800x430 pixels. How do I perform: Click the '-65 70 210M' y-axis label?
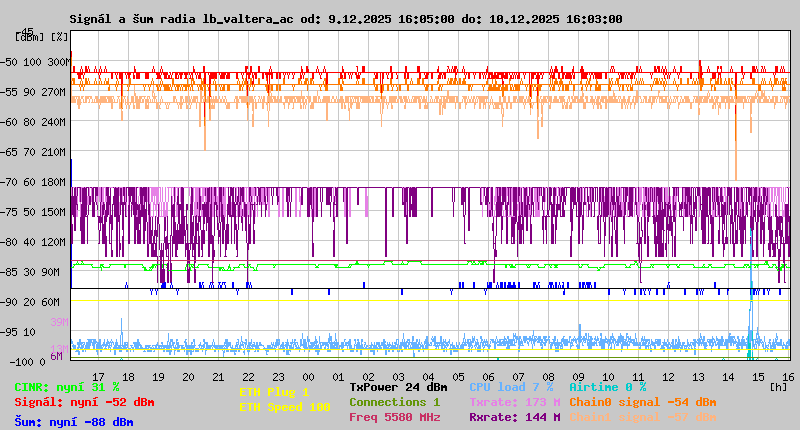[35, 153]
